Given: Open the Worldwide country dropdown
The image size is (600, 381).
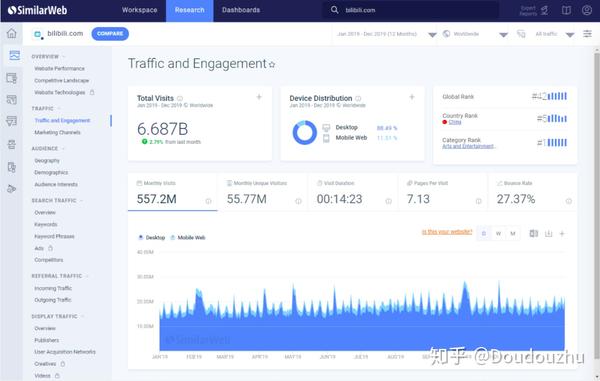Looking at the screenshot, I should pyautogui.click(x=475, y=34).
